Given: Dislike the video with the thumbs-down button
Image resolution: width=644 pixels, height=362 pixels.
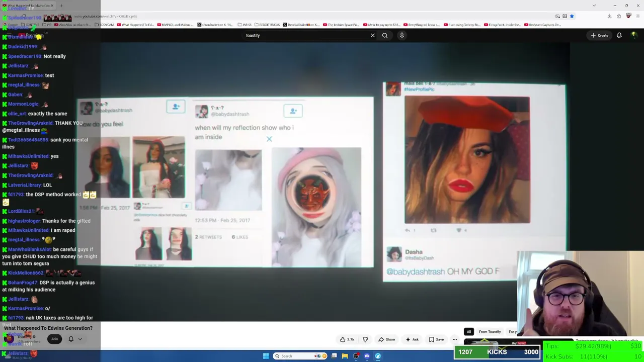Looking at the screenshot, I should coord(365,339).
